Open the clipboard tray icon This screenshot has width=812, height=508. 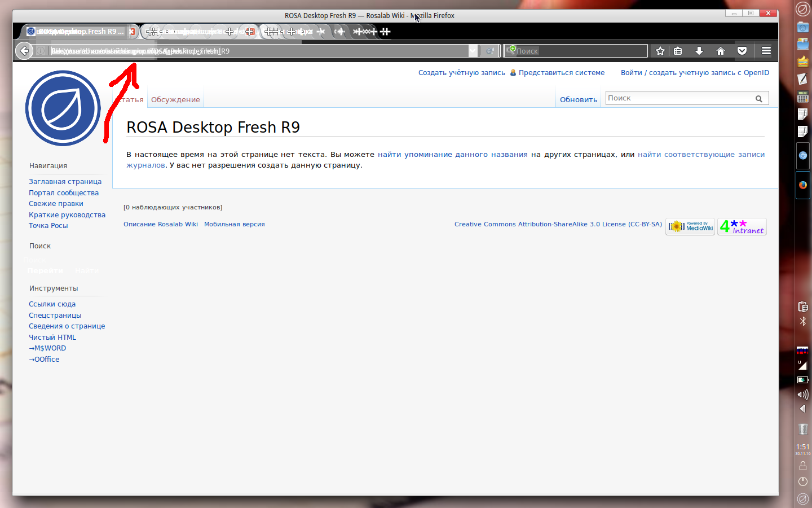coord(803,307)
